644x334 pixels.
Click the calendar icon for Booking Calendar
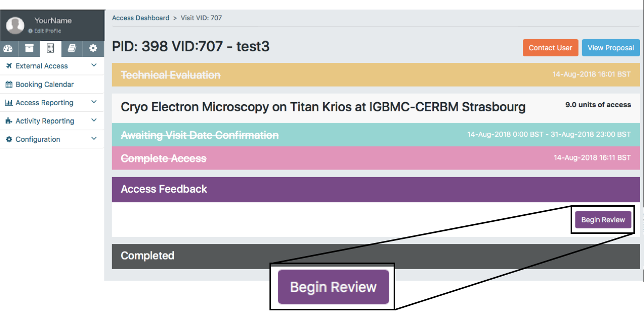coord(9,85)
